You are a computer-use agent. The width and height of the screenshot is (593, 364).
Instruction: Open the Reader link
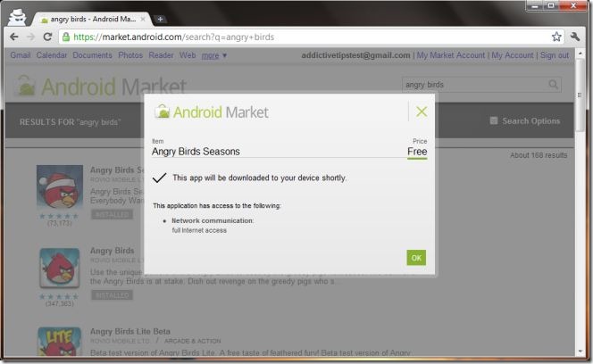coord(161,55)
